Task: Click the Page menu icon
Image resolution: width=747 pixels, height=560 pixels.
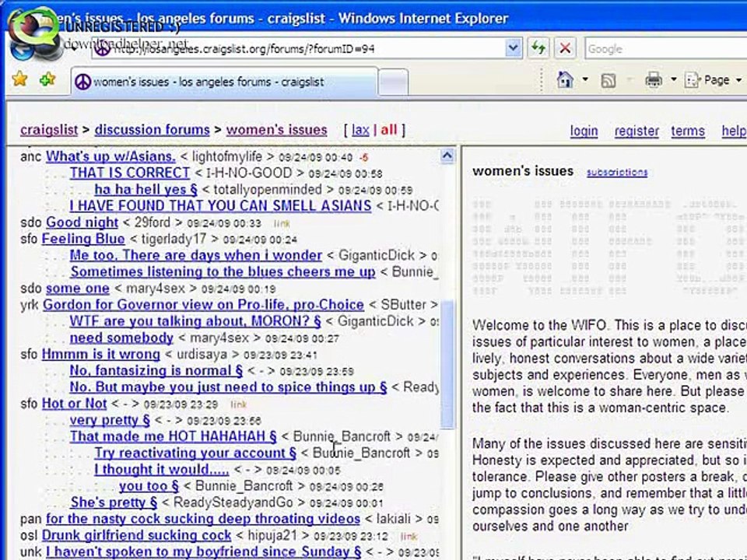Action: click(691, 80)
